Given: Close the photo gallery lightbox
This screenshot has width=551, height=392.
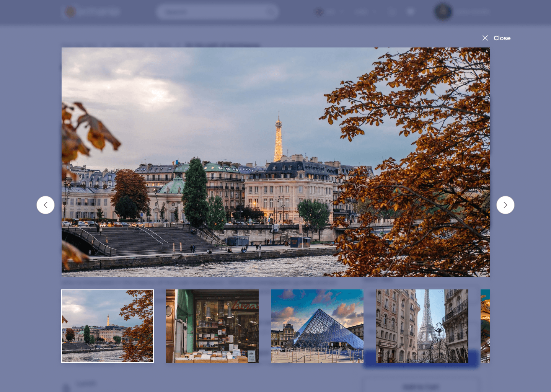Looking at the screenshot, I should (x=496, y=38).
